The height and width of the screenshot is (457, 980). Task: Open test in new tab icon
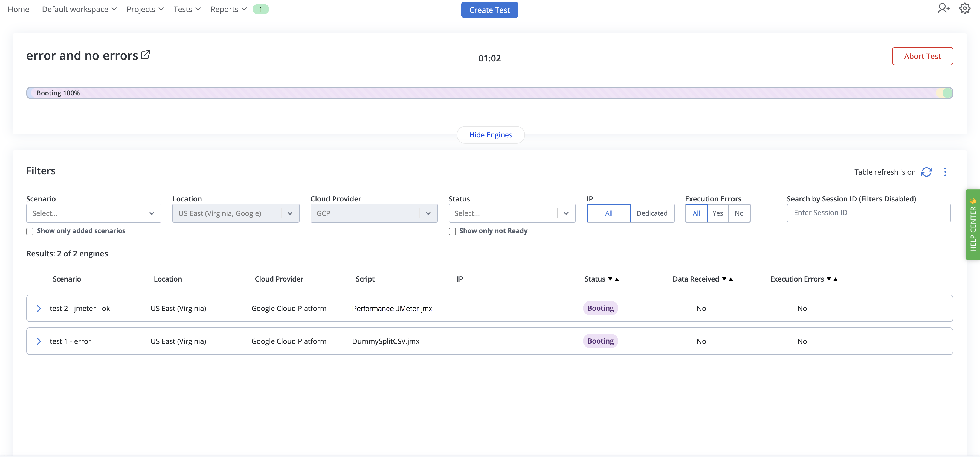tap(145, 55)
